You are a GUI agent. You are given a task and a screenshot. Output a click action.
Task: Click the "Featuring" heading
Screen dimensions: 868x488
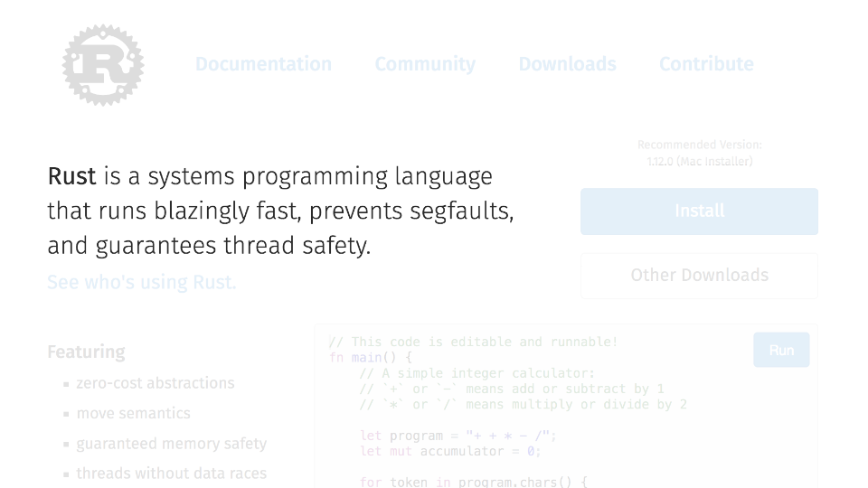[x=87, y=352]
